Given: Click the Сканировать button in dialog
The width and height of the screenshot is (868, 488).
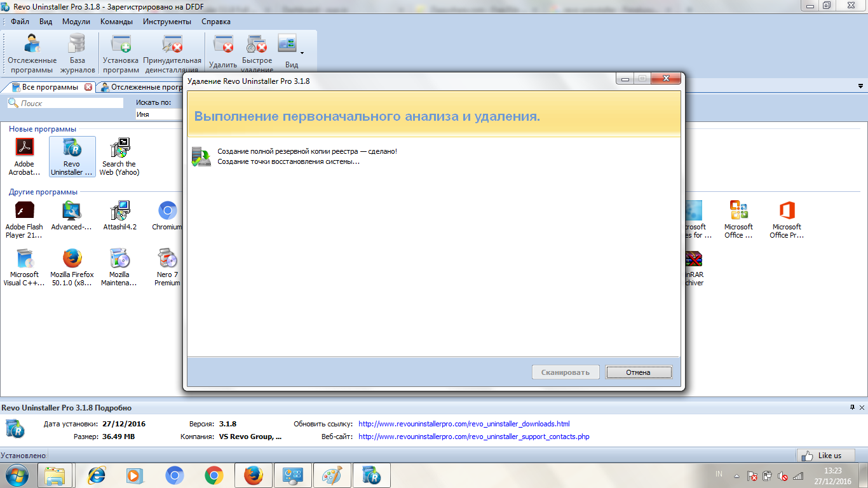Looking at the screenshot, I should [x=566, y=372].
